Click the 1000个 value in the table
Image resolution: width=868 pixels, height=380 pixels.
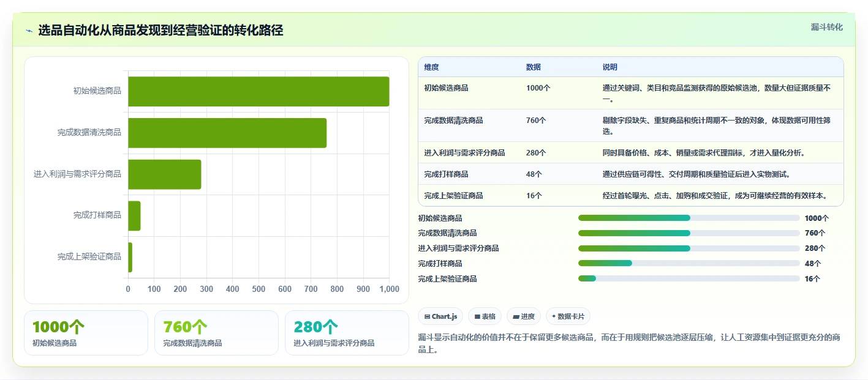(538, 88)
